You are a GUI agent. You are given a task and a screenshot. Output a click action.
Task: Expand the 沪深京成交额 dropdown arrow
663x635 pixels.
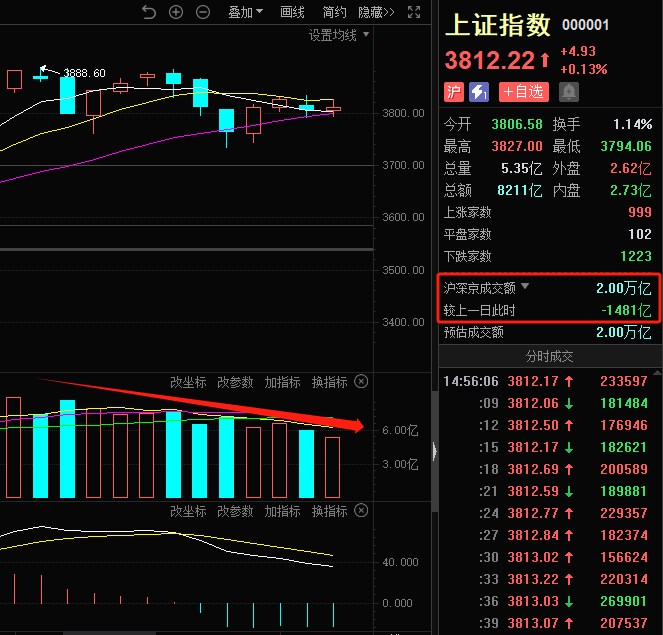click(525, 286)
